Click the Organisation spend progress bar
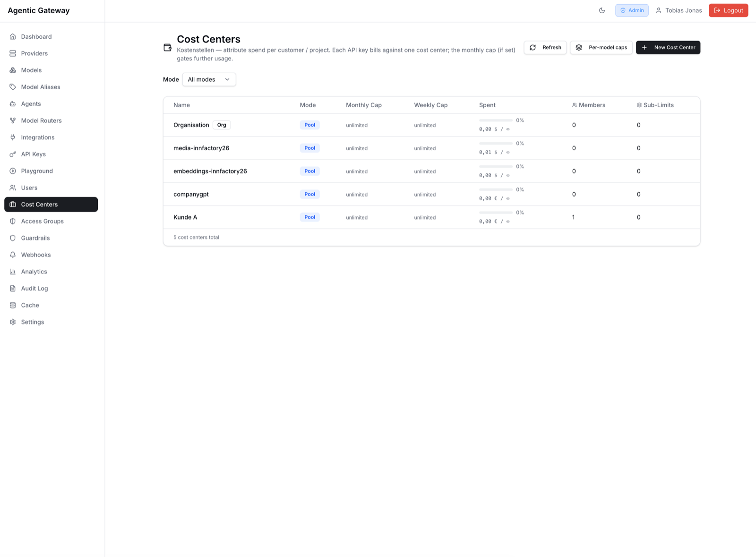 [x=496, y=120]
